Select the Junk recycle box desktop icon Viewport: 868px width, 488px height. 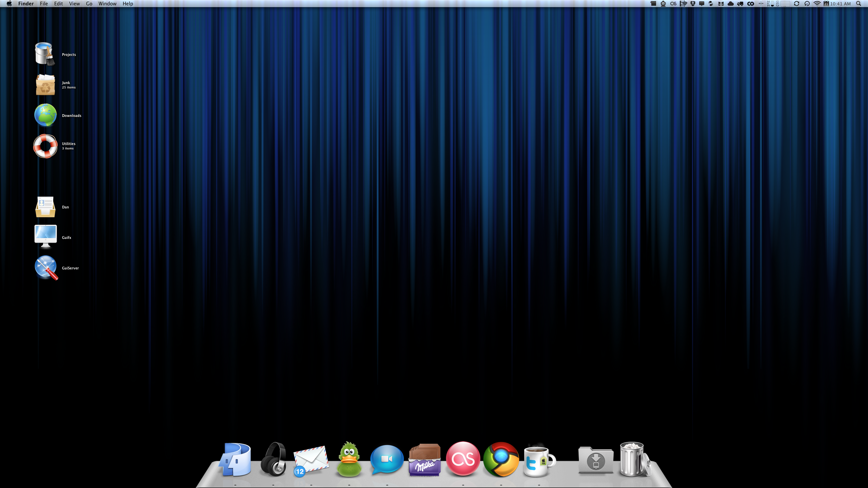[45, 85]
